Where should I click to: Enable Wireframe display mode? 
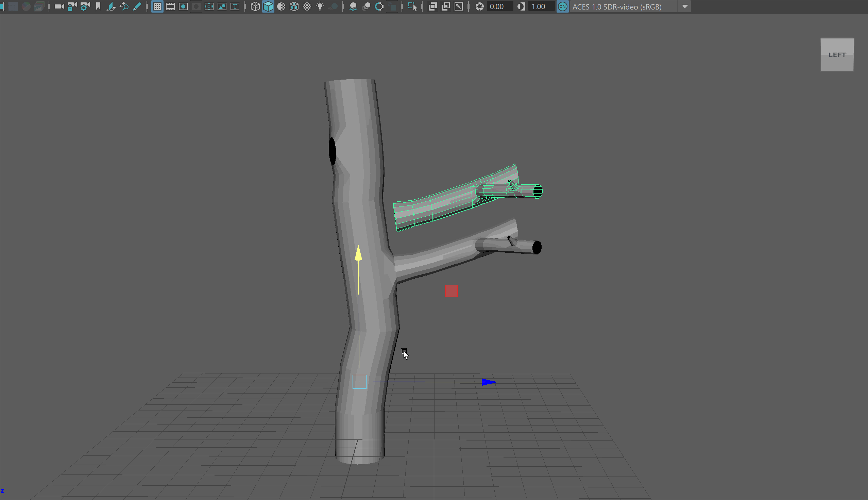click(255, 6)
